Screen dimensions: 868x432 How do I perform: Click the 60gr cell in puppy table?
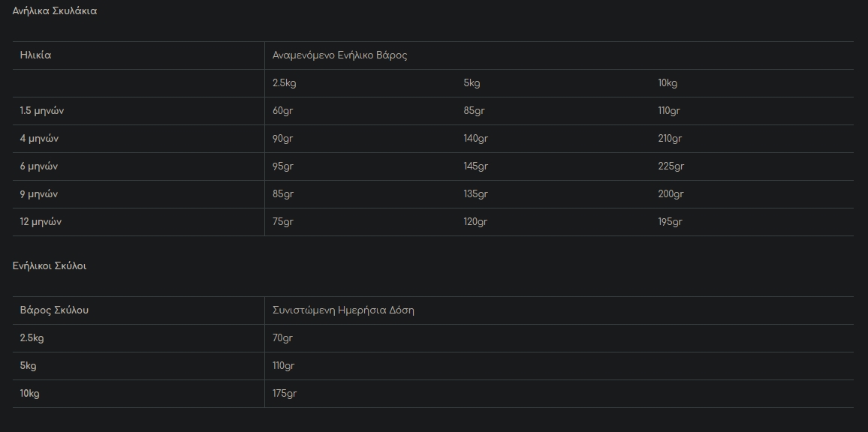pyautogui.click(x=283, y=111)
